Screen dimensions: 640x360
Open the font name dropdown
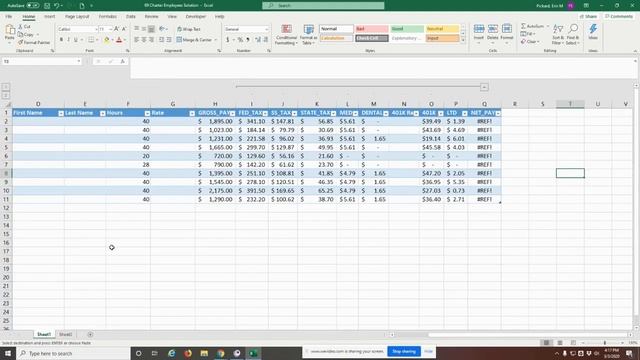96,29
